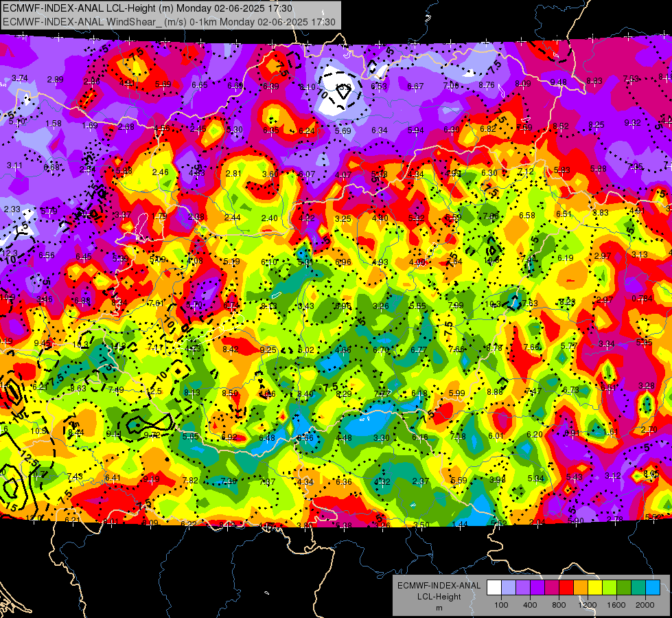Viewport: 672px width, 618px height.
Task: Click the map value 7.18
Action: (458, 437)
